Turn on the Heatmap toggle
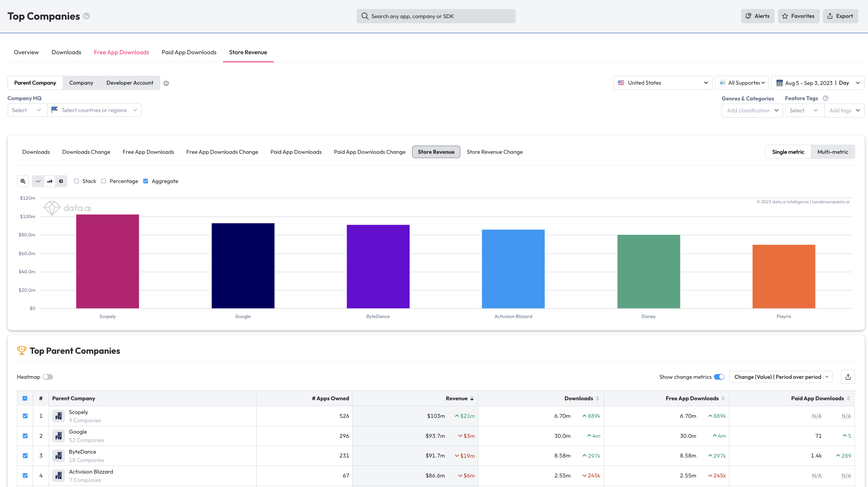868x487 pixels. point(48,377)
